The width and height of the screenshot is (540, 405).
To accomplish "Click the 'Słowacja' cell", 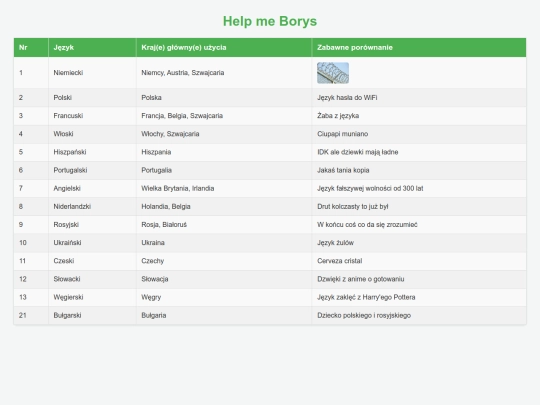I will click(224, 279).
